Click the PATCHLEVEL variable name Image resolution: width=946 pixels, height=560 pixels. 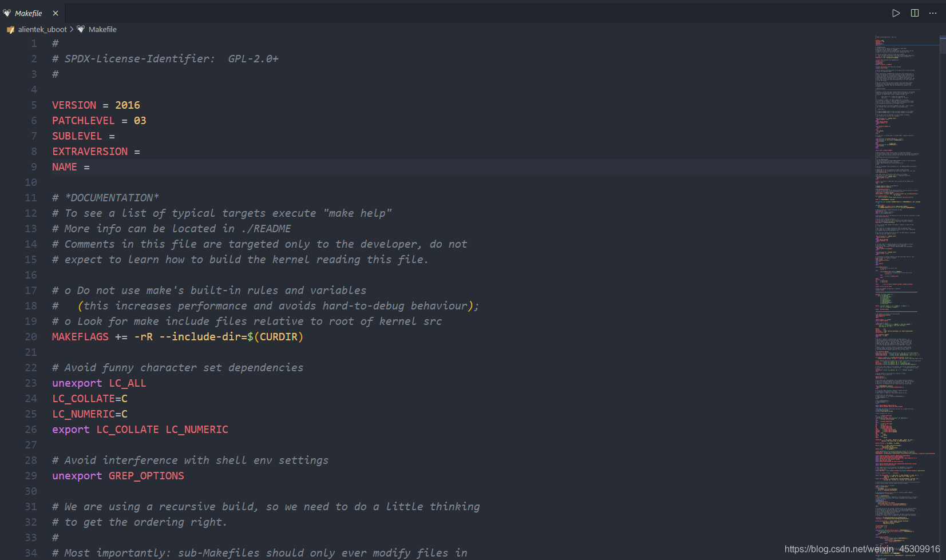pos(84,121)
